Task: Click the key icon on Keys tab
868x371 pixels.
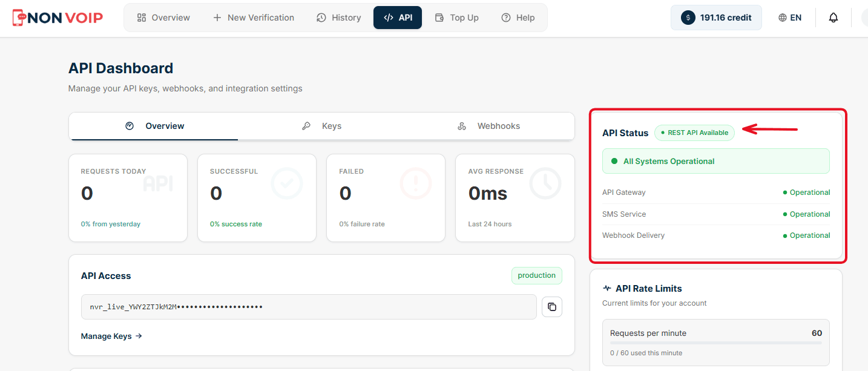Action: pyautogui.click(x=306, y=126)
